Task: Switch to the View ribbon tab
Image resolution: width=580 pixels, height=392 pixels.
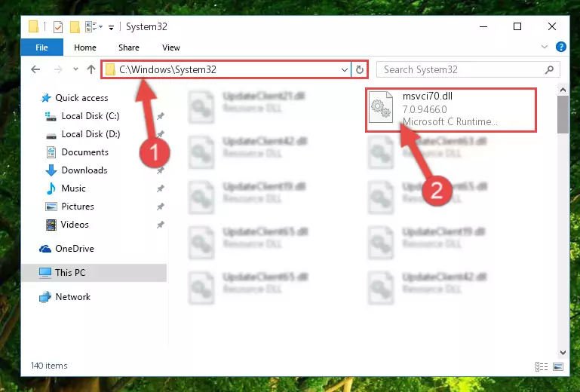Action: pyautogui.click(x=171, y=47)
